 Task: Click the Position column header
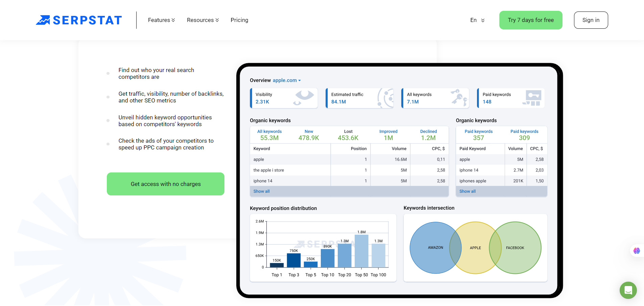pyautogui.click(x=358, y=148)
